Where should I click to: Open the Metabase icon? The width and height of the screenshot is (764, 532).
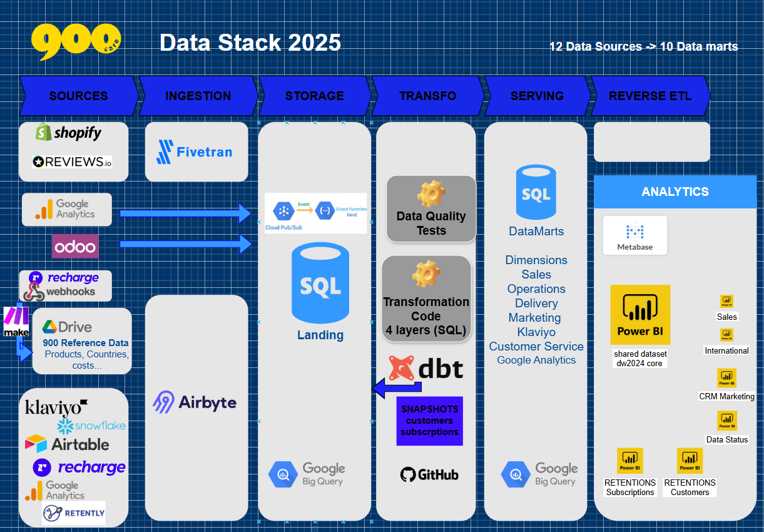pyautogui.click(x=634, y=235)
